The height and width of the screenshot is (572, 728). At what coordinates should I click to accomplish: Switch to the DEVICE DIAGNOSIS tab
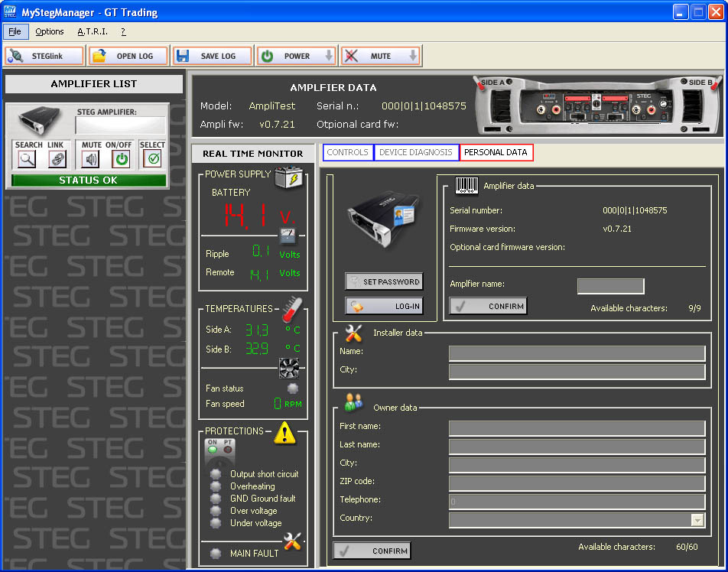click(x=416, y=152)
